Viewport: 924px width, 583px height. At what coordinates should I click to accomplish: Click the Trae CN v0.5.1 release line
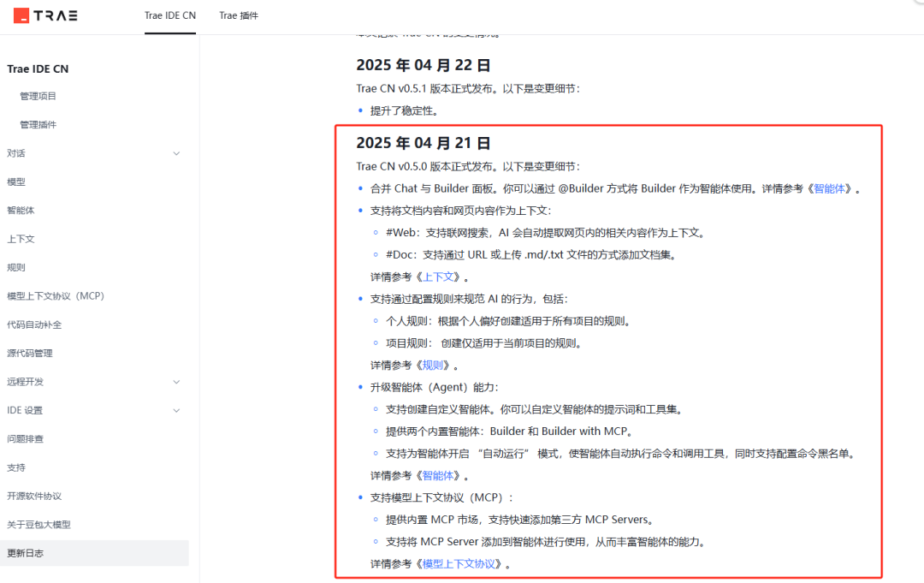(x=468, y=88)
